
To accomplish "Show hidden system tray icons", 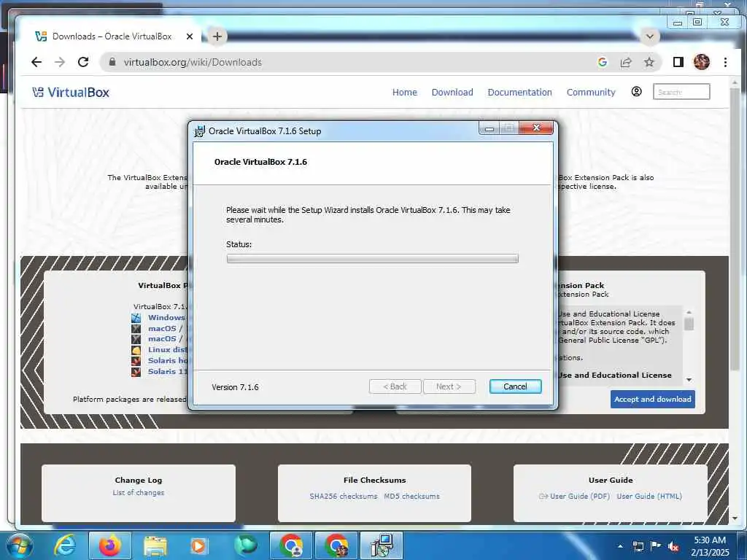I will 620,546.
